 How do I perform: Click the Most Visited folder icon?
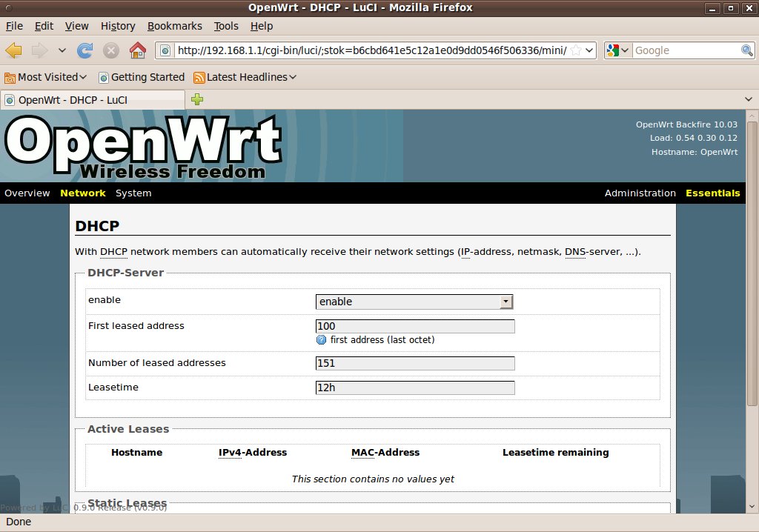(x=10, y=78)
